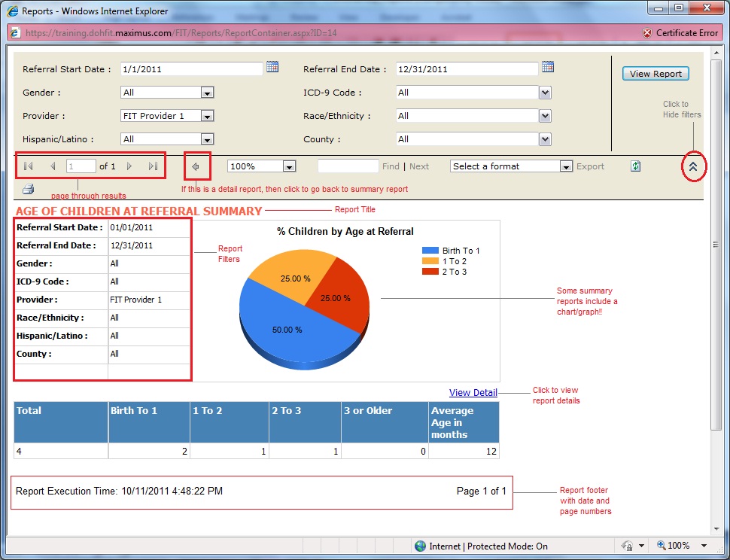Click the 1 To 2 column header
This screenshot has width=730, height=560.
coord(230,422)
